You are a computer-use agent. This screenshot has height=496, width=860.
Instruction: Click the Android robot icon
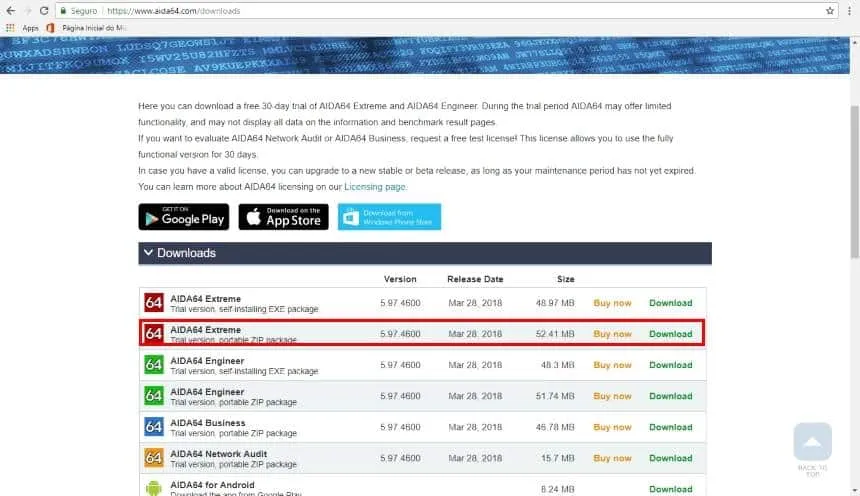click(154, 488)
